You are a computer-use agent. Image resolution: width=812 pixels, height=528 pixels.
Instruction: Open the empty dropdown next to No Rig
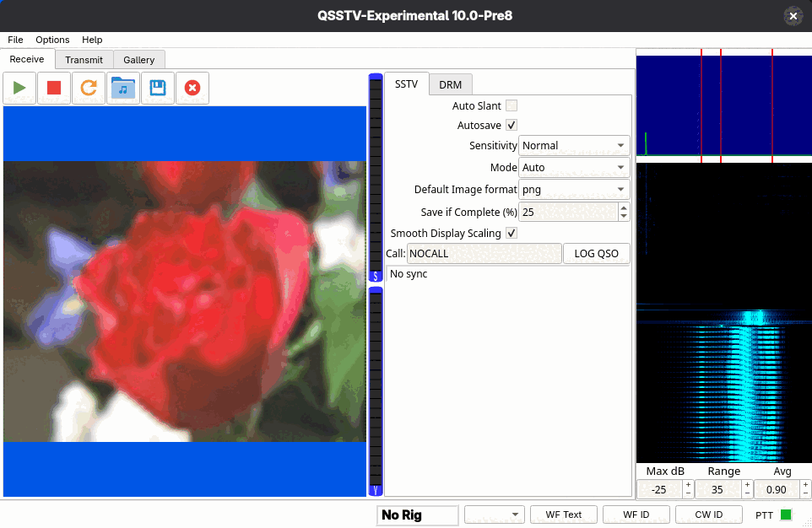coord(495,515)
